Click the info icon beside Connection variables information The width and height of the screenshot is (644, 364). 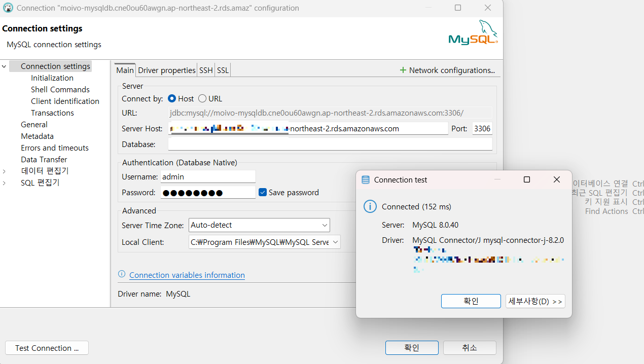122,274
